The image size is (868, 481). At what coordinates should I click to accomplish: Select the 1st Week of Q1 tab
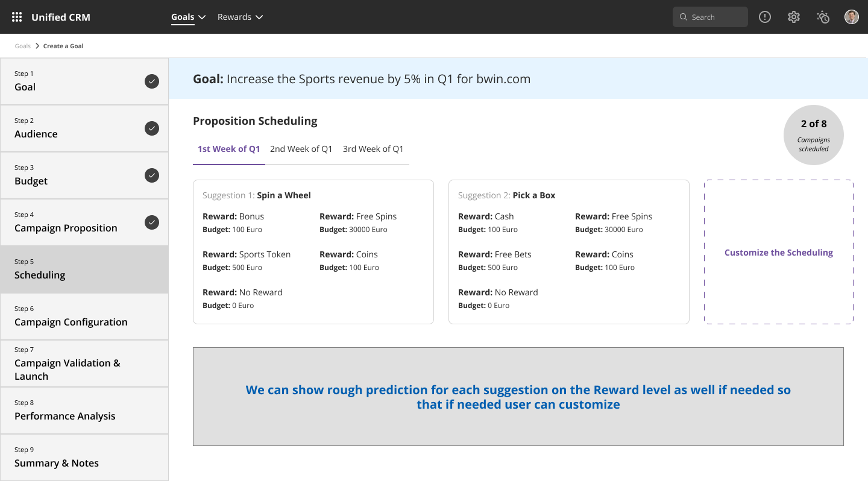click(228, 149)
